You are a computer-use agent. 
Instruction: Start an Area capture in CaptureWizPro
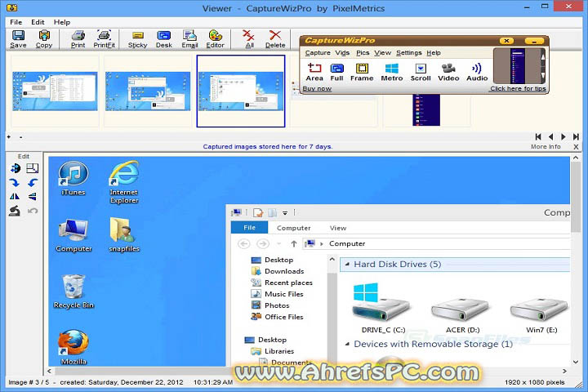[x=314, y=72]
